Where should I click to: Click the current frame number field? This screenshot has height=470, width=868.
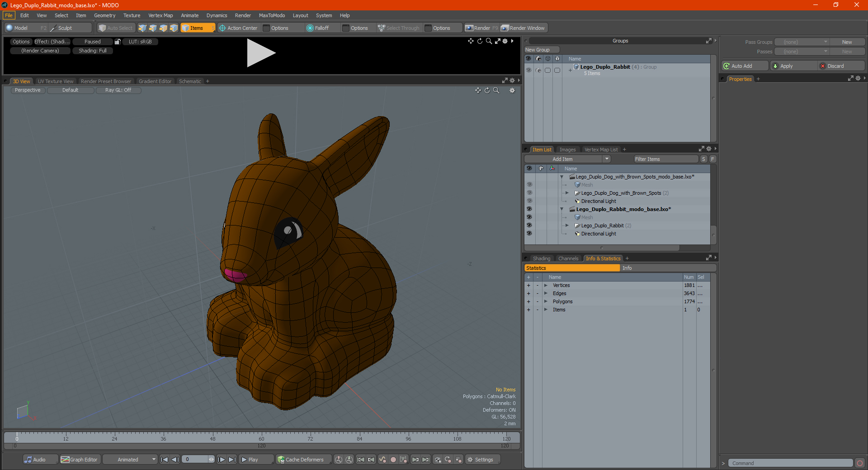(195, 460)
